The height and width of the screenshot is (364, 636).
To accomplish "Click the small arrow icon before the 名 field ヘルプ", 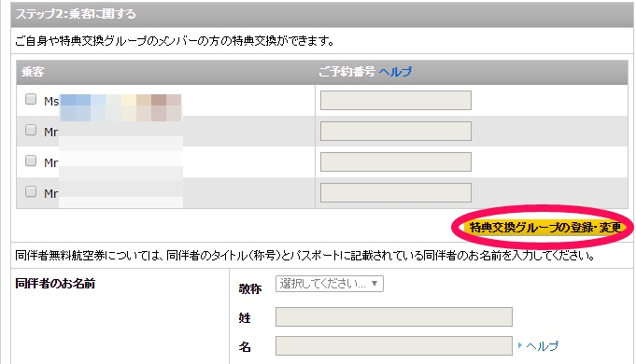I will pos(520,345).
